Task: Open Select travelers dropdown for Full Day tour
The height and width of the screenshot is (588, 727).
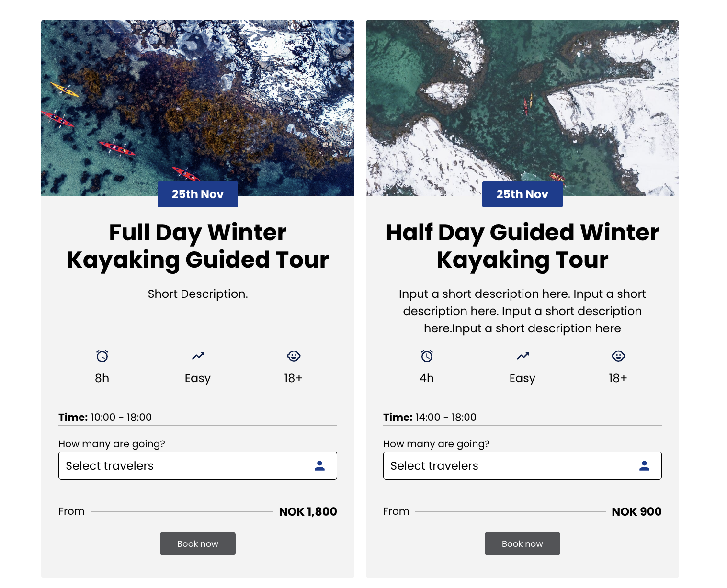Action: pos(198,465)
